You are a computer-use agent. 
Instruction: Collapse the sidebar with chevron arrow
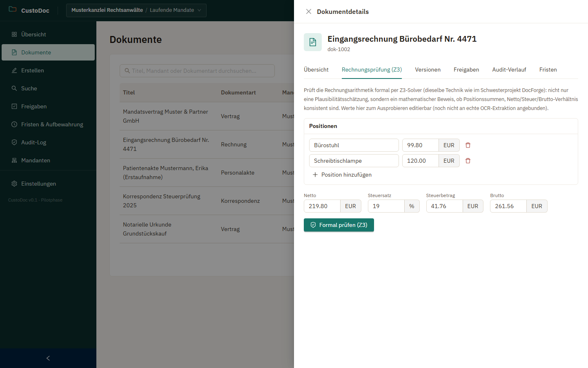[48, 358]
